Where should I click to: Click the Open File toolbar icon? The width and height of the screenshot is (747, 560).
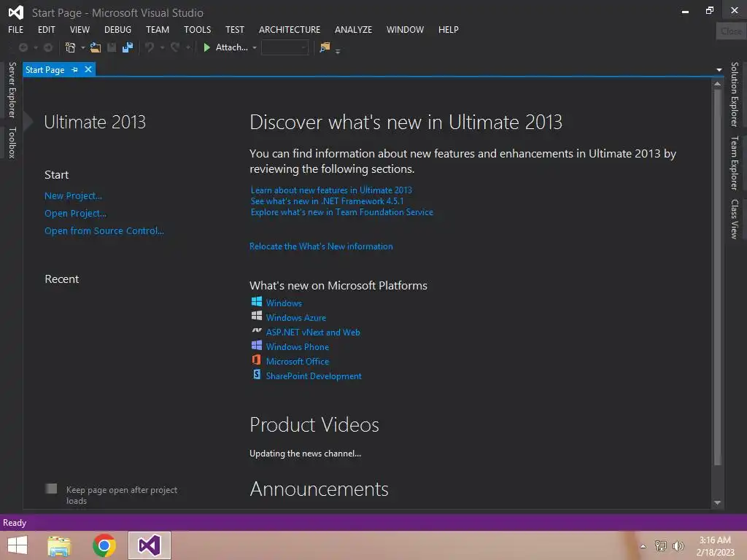pyautogui.click(x=96, y=47)
